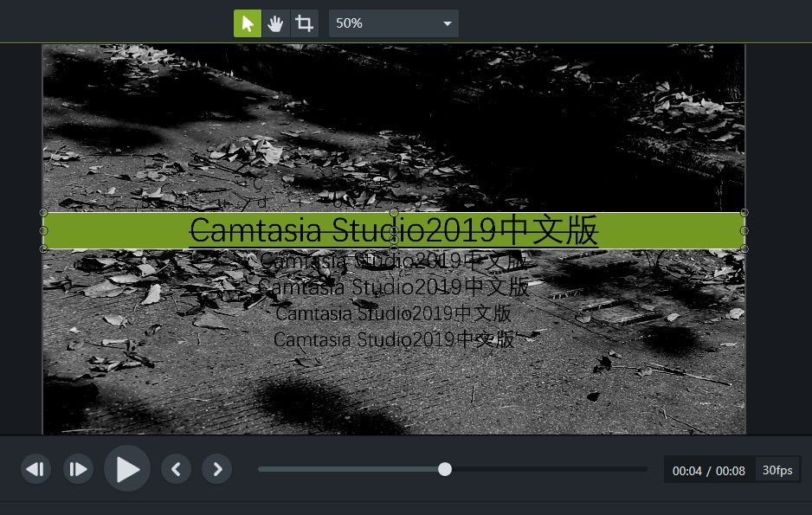Viewport: 812px width, 515px height.
Task: Select the green highlighted caption text
Action: coord(394,230)
